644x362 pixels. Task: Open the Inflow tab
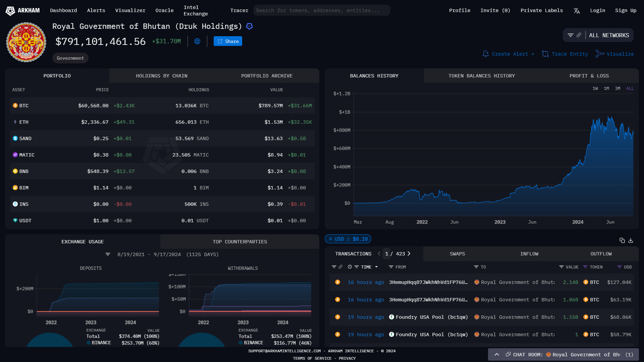coord(529,254)
